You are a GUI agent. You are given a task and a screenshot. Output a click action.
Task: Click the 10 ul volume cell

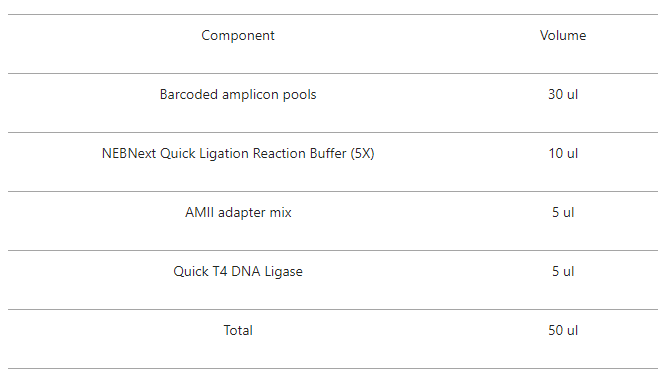[x=563, y=153]
